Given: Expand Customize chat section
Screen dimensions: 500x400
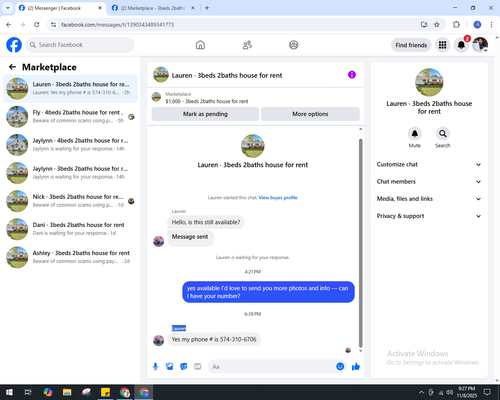Looking at the screenshot, I should 429,164.
